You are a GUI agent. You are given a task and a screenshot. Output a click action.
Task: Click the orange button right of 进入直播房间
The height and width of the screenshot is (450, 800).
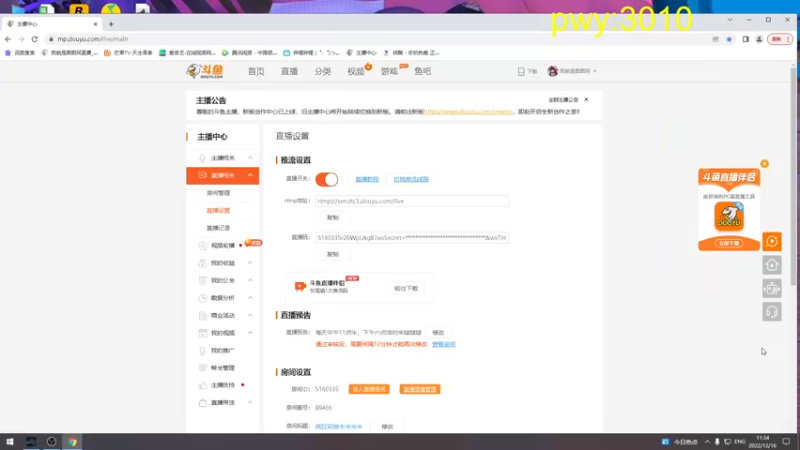click(420, 389)
